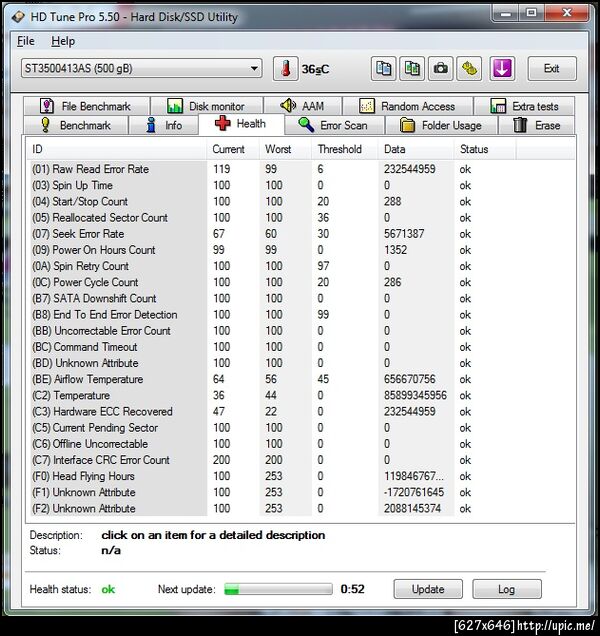Select the (C7) Interface CRC Error Count row
Image resolution: width=600 pixels, height=636 pixels.
pos(300,460)
